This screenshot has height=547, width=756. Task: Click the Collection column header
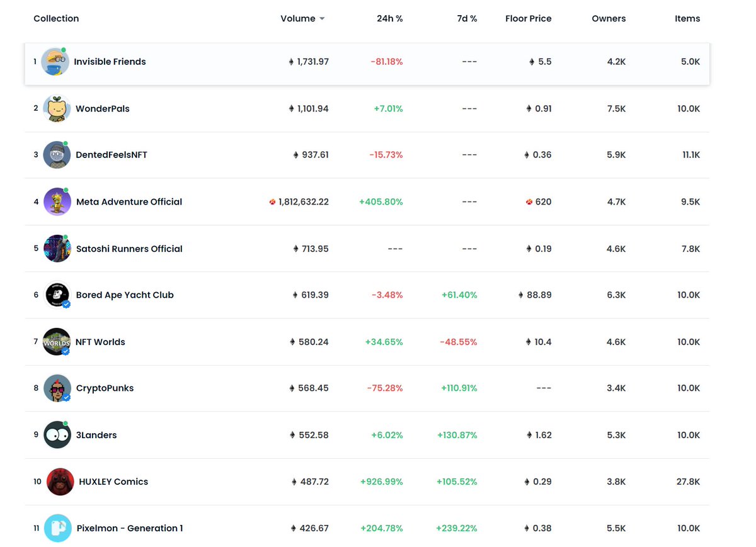pyautogui.click(x=56, y=18)
